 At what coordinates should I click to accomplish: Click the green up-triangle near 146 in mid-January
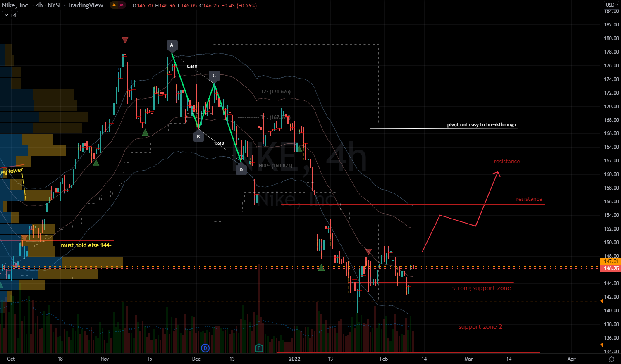(322, 268)
